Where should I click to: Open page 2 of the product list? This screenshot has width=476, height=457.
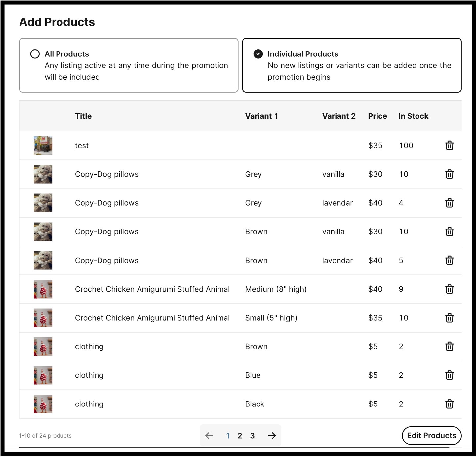point(240,436)
